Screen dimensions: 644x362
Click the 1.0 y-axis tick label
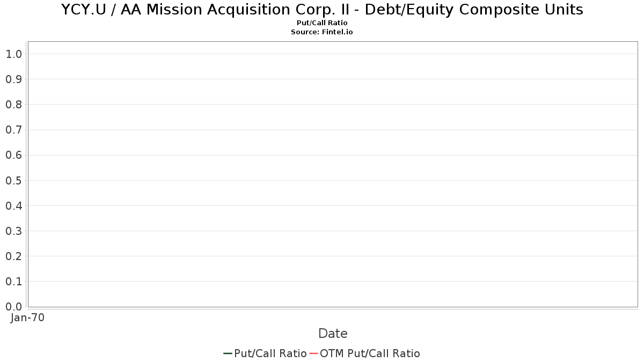(x=13, y=54)
